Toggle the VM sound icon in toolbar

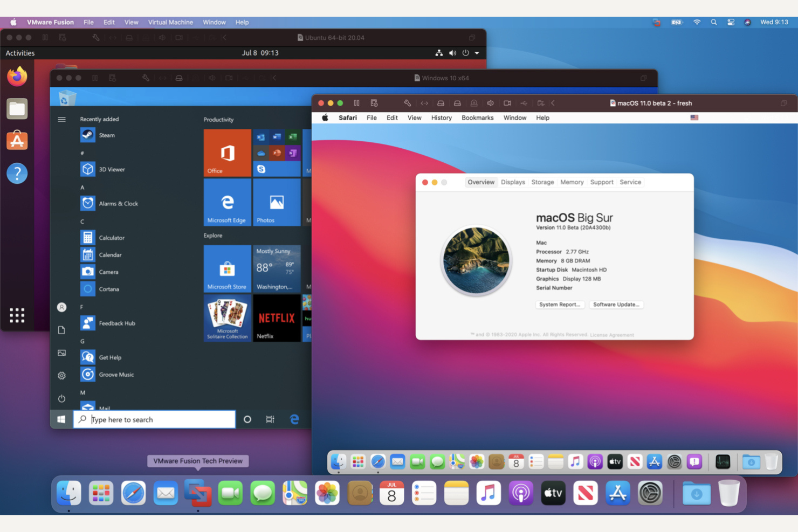[490, 103]
